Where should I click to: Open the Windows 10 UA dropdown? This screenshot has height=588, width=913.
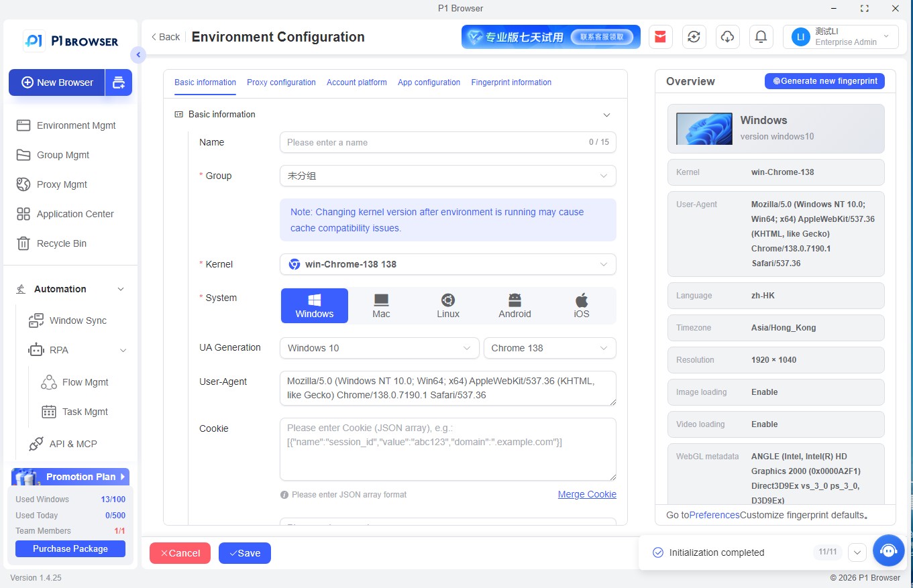[380, 348]
